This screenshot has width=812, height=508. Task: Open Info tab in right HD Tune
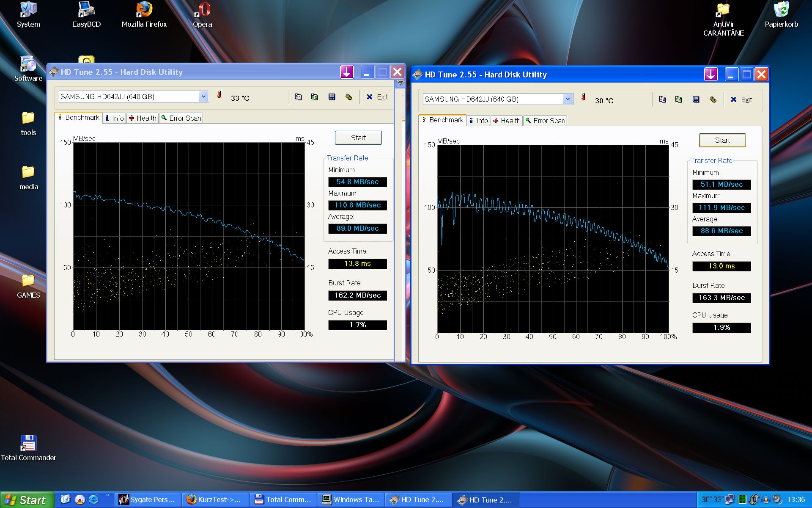click(478, 121)
